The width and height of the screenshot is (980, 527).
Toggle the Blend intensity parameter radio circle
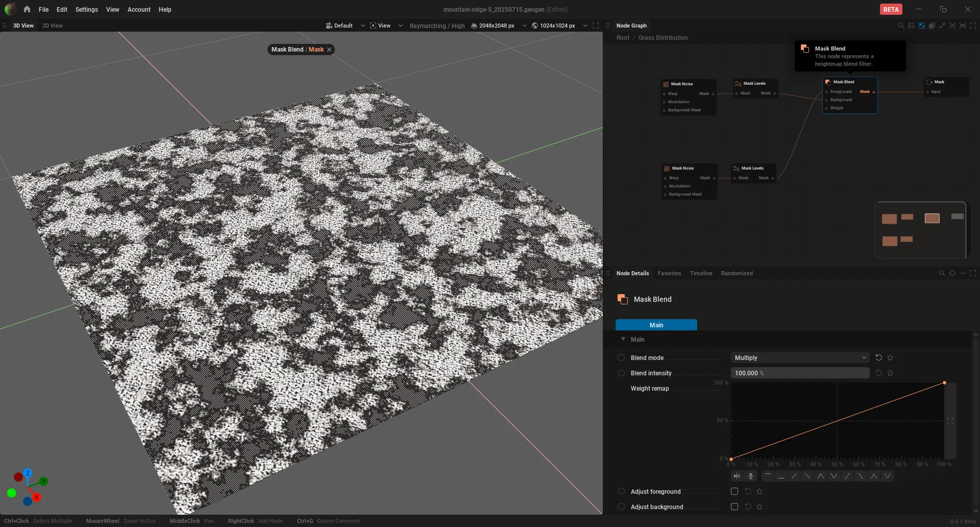[621, 373]
